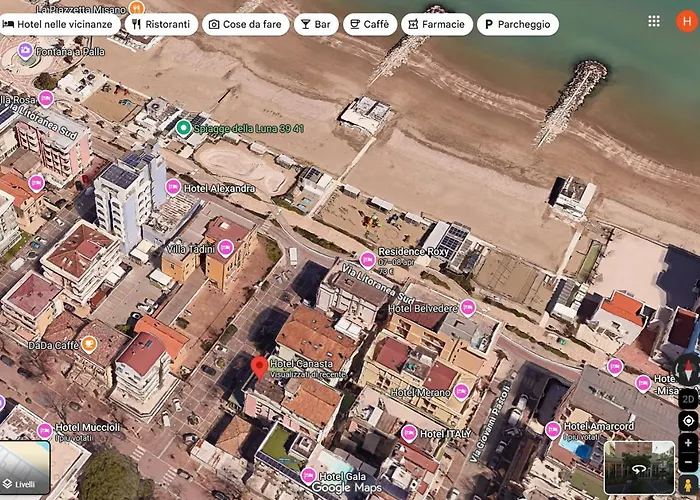Select the Hotel Muccioli pin
The image size is (700, 500).
45,431
